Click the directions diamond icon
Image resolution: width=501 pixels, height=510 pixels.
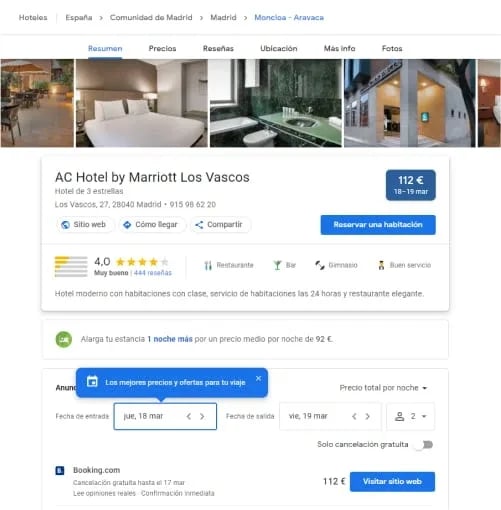(x=127, y=225)
